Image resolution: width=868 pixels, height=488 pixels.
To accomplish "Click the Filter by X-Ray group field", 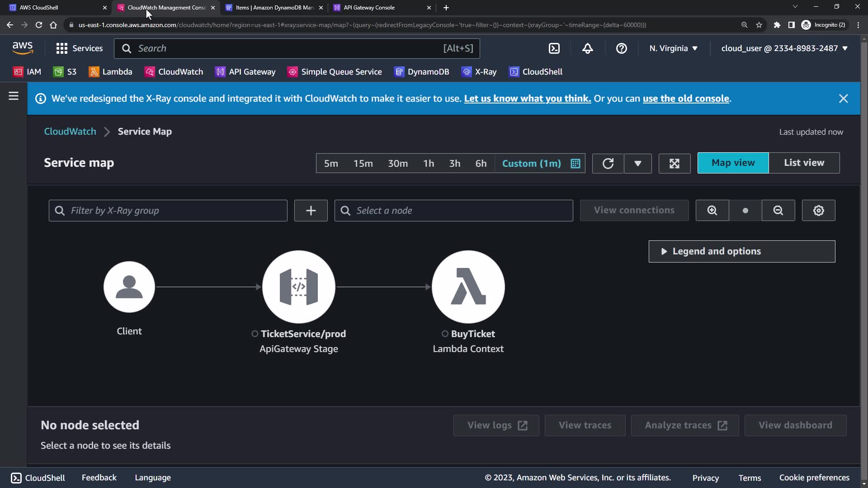I will 168,211.
